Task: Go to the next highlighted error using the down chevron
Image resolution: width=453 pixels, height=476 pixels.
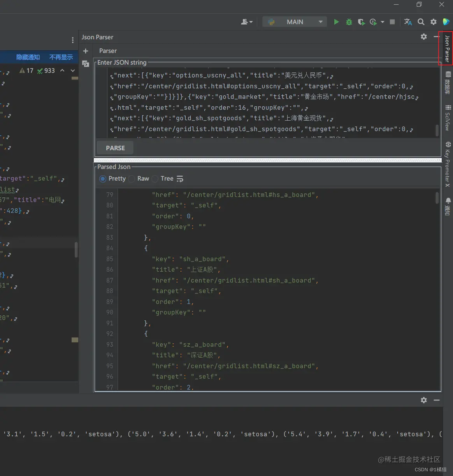Action: point(73,70)
